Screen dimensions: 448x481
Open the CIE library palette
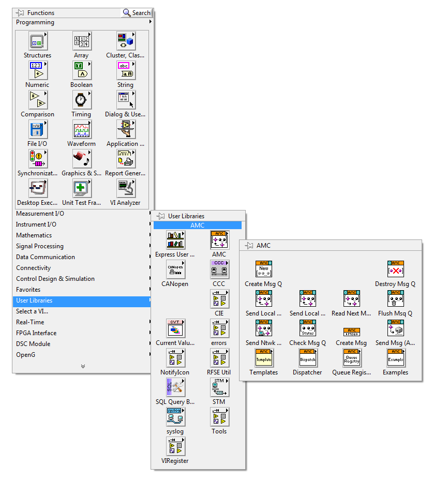(219, 299)
